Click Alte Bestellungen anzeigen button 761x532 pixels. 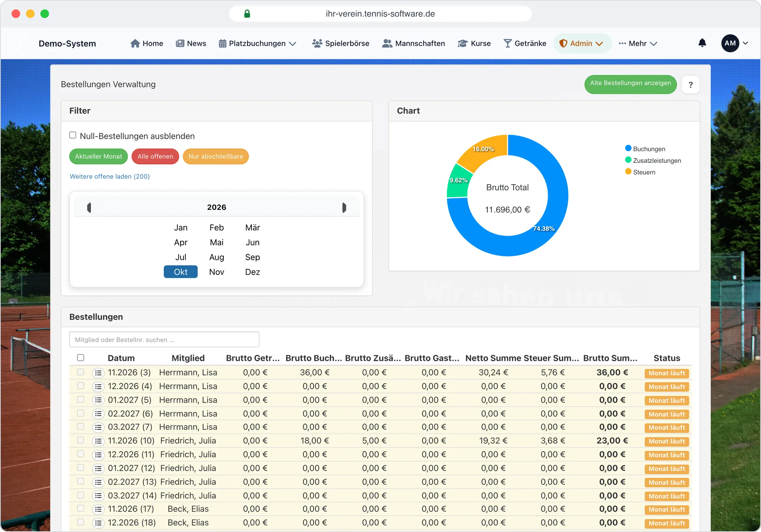click(x=631, y=84)
